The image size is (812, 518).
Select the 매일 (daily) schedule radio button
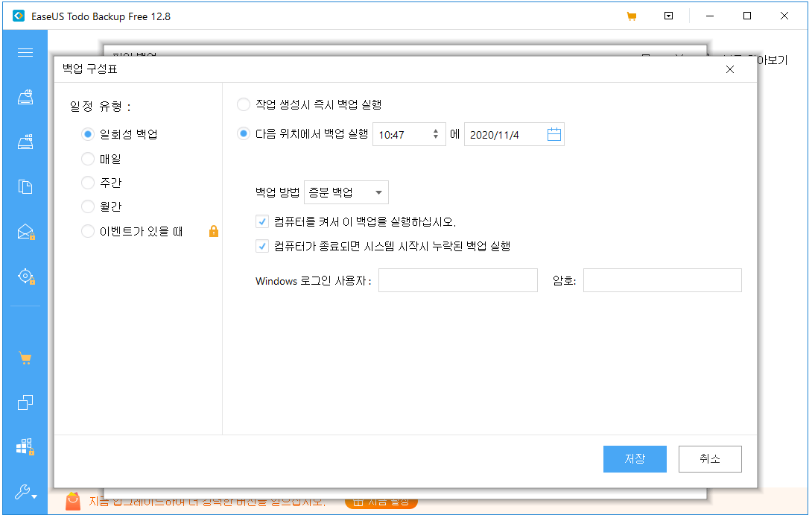tap(87, 158)
